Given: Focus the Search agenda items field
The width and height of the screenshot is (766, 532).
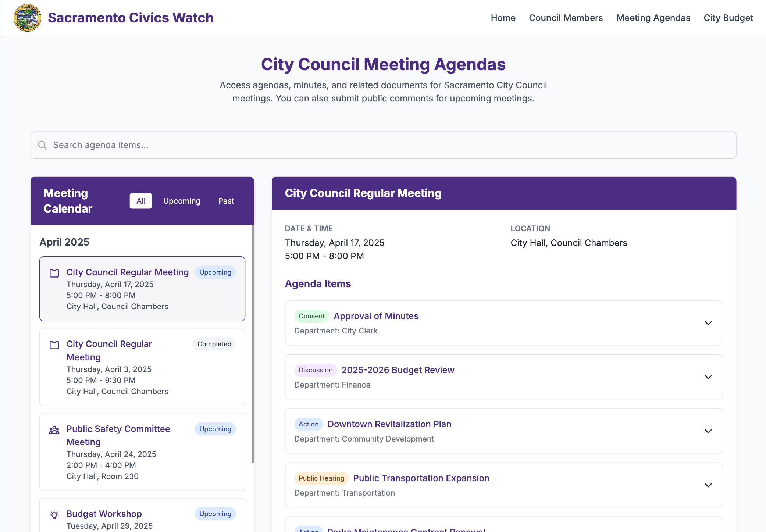Looking at the screenshot, I should pyautogui.click(x=383, y=145).
